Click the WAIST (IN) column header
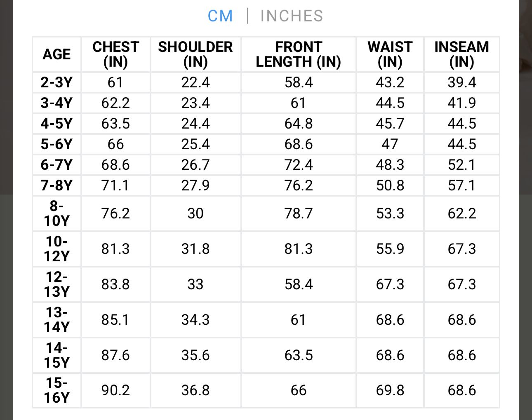Viewport: 532px width, 420px height. tap(390, 54)
